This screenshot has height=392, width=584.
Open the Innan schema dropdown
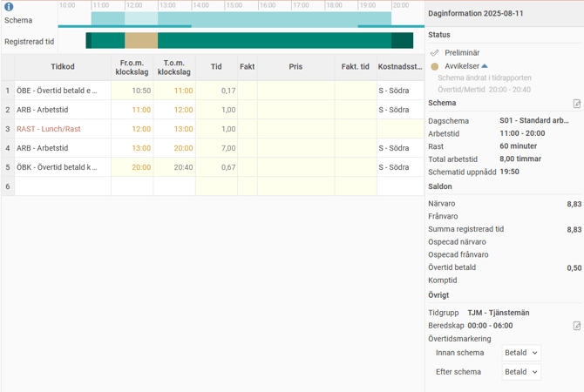(521, 353)
